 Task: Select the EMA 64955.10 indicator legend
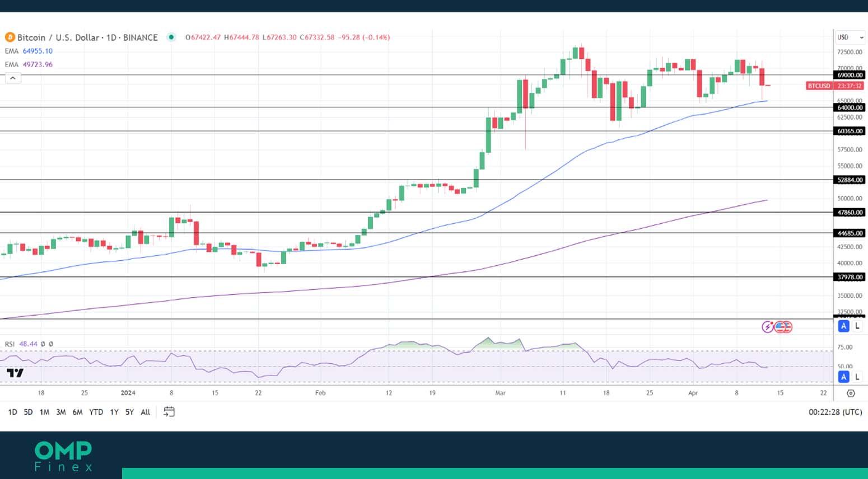tap(29, 51)
